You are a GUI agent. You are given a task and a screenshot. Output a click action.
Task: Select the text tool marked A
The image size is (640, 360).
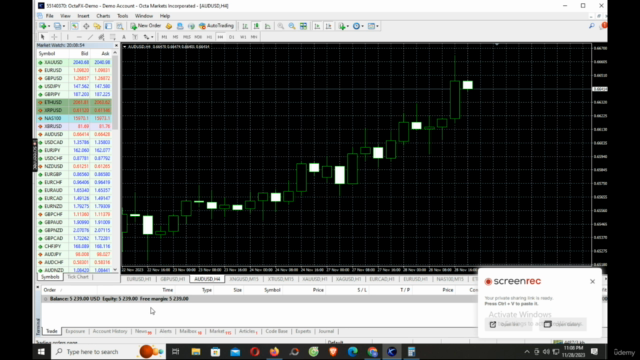(124, 37)
